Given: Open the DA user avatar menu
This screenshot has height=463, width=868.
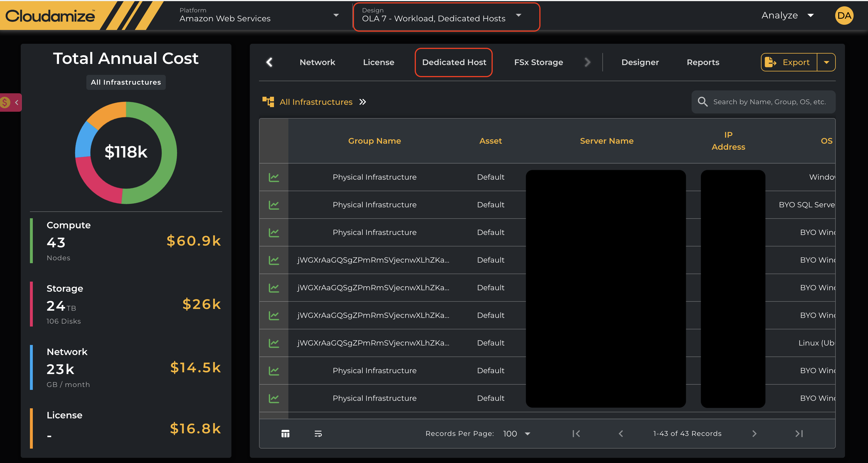Looking at the screenshot, I should 844,16.
